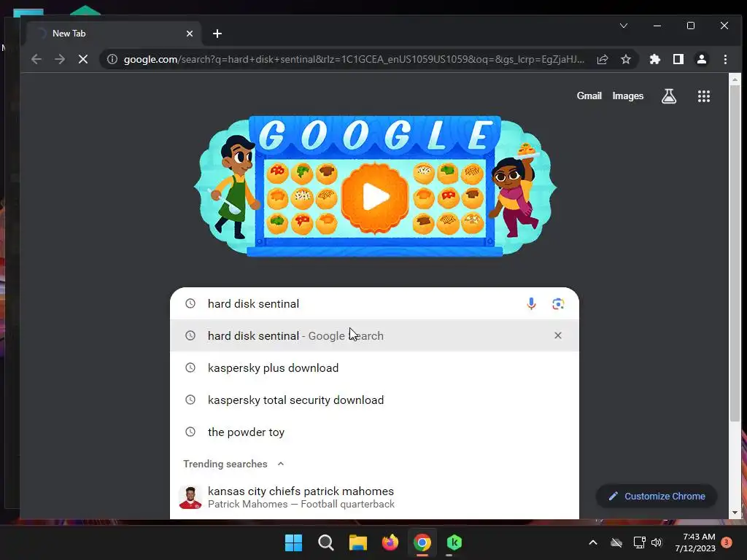
Task: Stop loading the page
Action: [83, 59]
